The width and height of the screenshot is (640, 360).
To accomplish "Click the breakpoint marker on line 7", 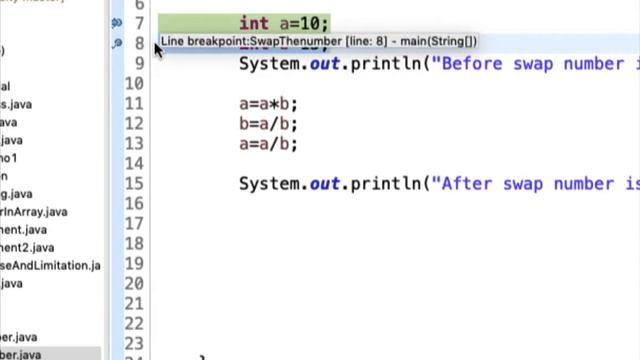I will pyautogui.click(x=117, y=23).
